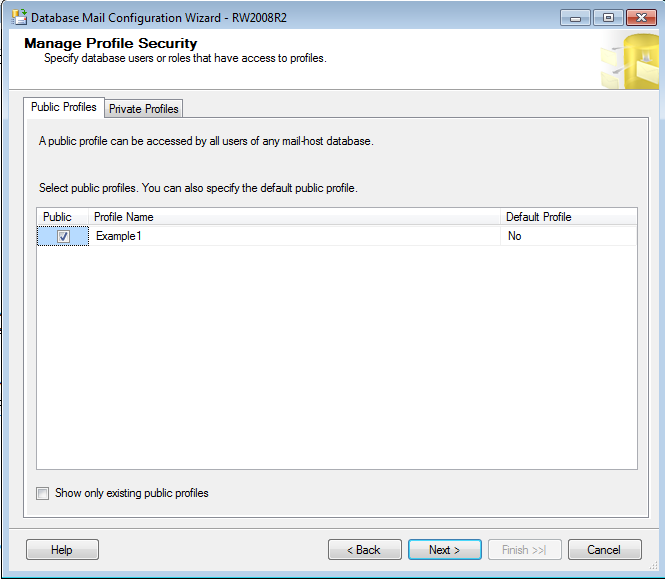Screen dimensions: 665x579
Task: Select the Public Profiles tab
Action: 64,107
